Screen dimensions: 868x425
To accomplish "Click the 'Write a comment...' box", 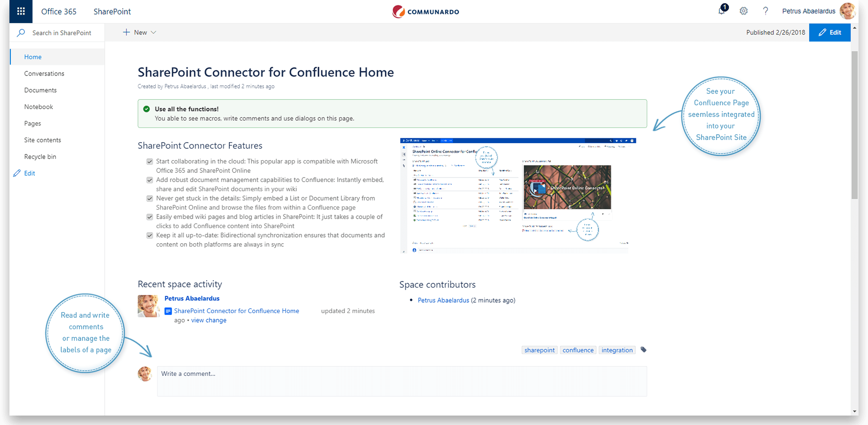I will [402, 381].
